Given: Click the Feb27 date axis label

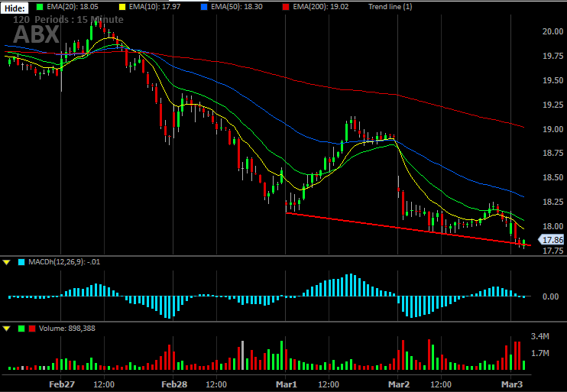Looking at the screenshot, I should pyautogui.click(x=62, y=384).
